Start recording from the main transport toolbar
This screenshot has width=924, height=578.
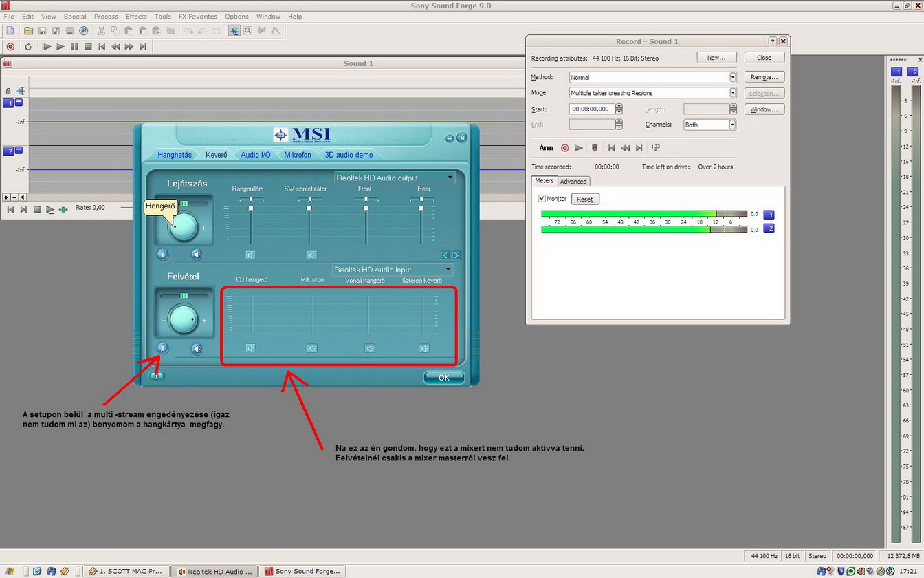[10, 47]
